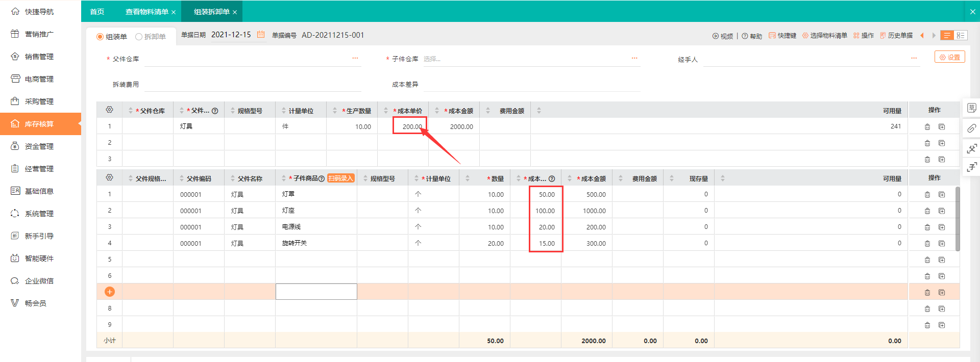
Task: Click the attachment paperclip icon
Action: coord(971,128)
